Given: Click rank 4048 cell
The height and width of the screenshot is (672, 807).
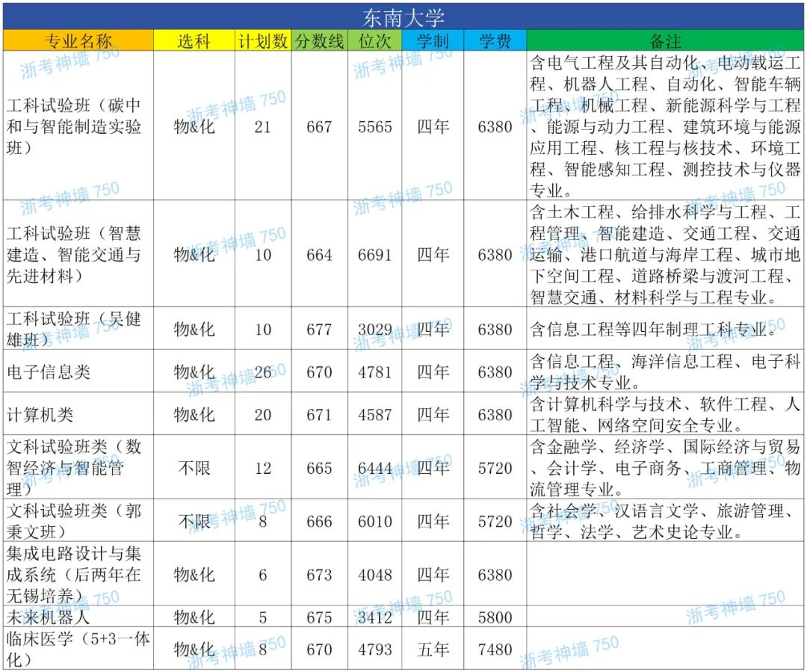Looking at the screenshot, I should click(x=374, y=575).
